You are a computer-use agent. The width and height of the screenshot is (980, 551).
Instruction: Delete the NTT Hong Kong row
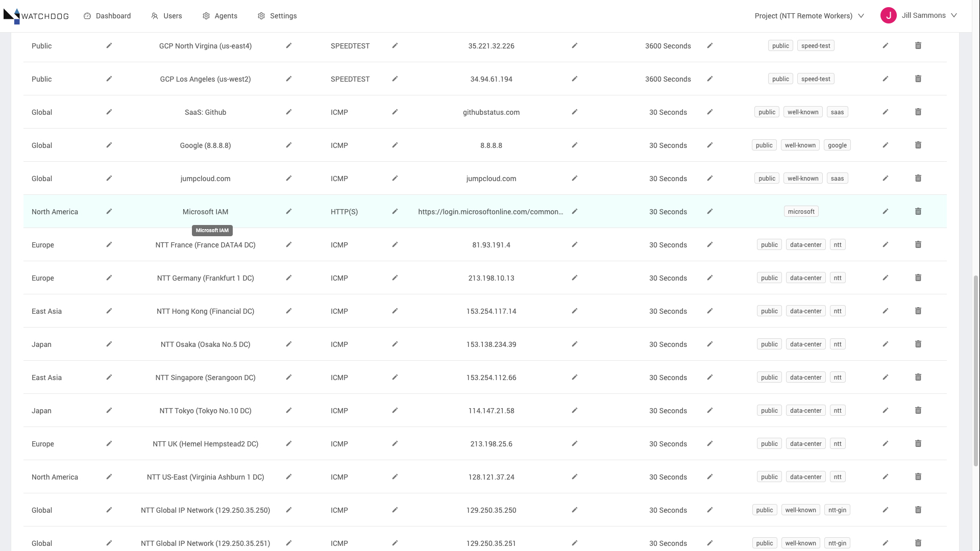click(918, 311)
